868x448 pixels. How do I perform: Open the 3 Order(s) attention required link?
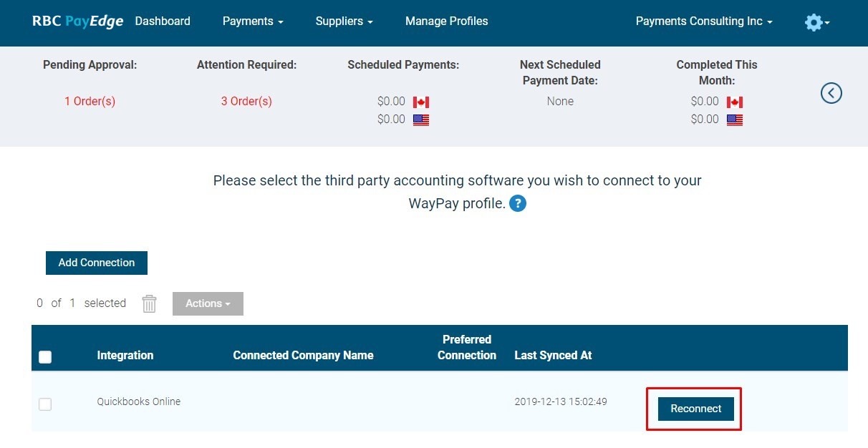click(x=246, y=102)
